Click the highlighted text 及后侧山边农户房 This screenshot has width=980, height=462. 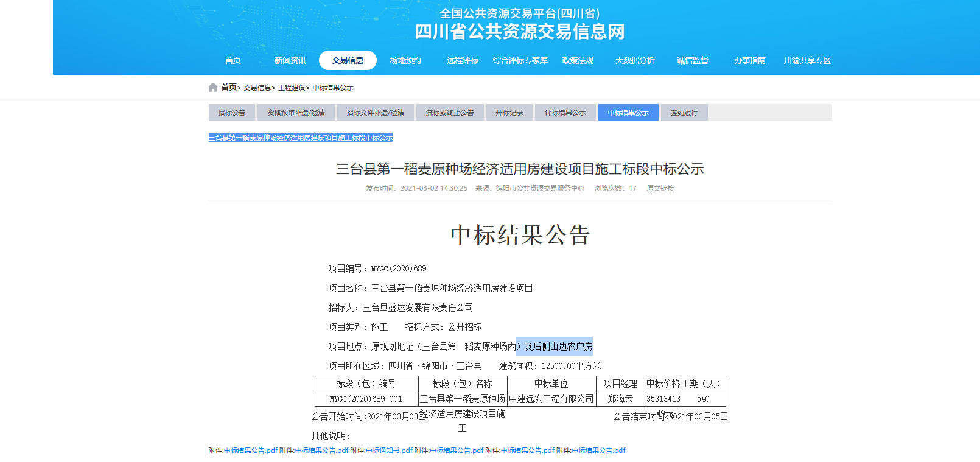click(x=558, y=346)
